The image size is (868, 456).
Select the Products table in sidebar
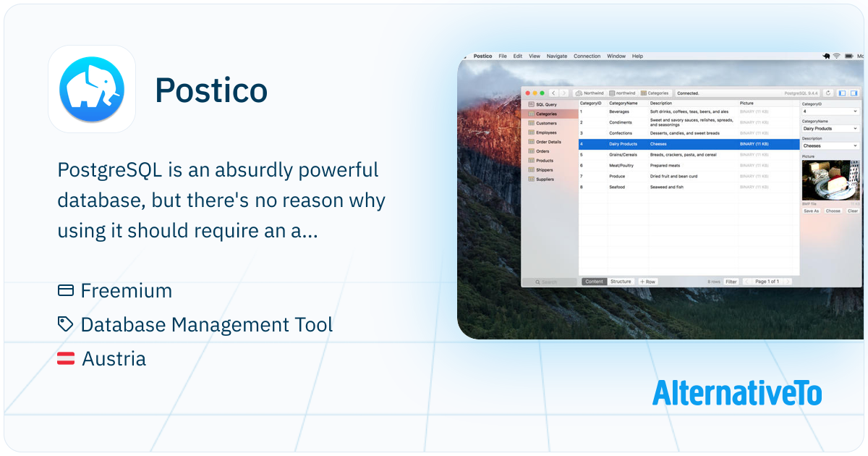pos(550,161)
